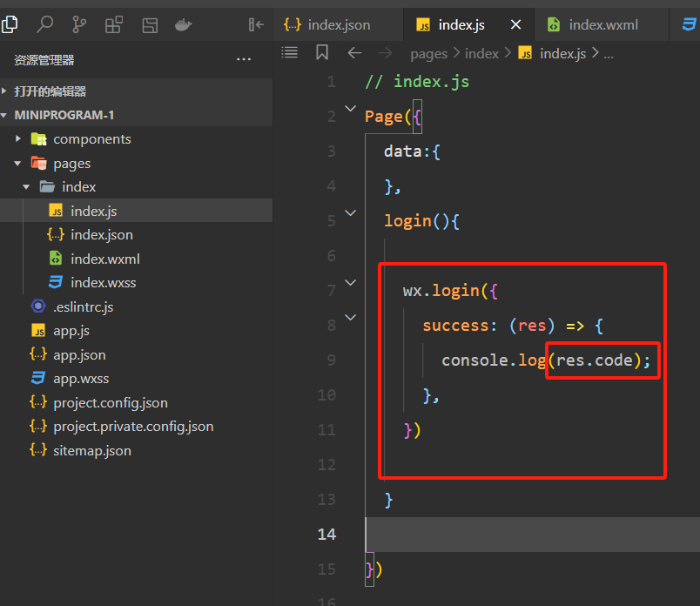The image size is (700, 606).
Task: Open the explorer more actions (...) menu
Action: pyautogui.click(x=244, y=60)
